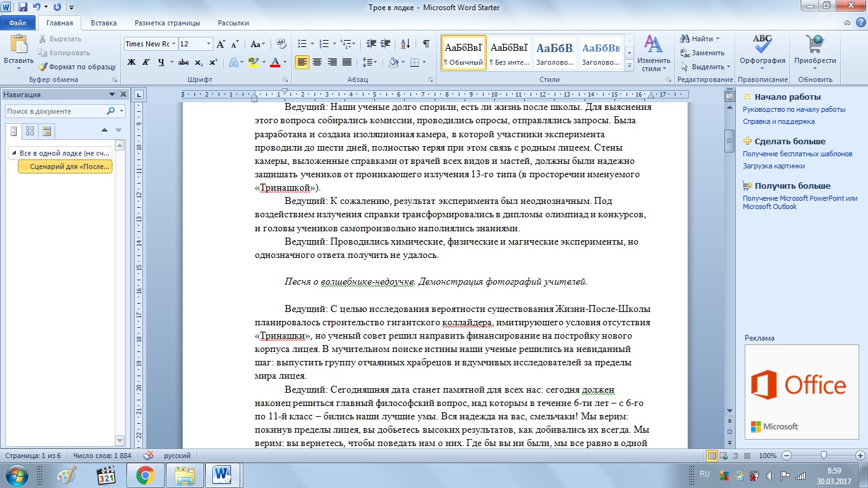
Task: Click the Format Painter (Формат по образцу) brush
Action: coord(43,67)
